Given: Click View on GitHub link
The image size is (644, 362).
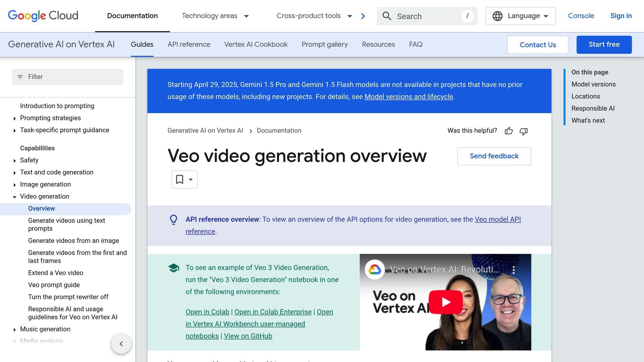Looking at the screenshot, I should click(248, 336).
